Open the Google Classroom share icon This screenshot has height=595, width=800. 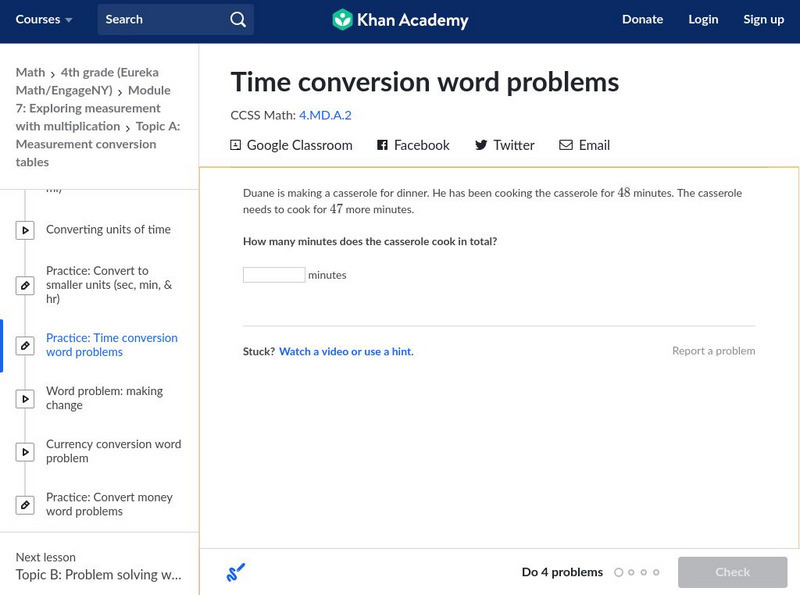click(234, 145)
